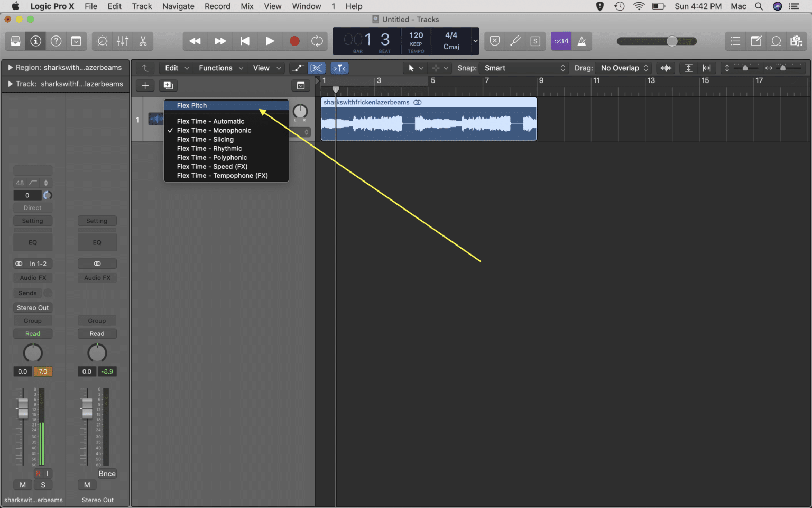Disable the 1234 count-in toggle
This screenshot has height=508, width=812.
pyautogui.click(x=561, y=41)
